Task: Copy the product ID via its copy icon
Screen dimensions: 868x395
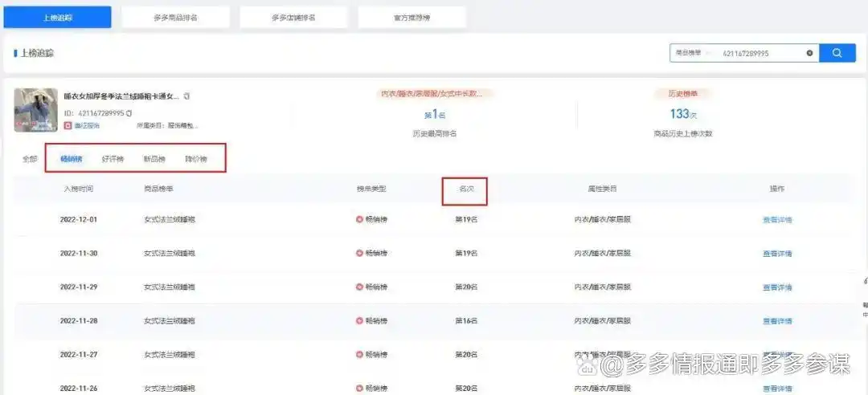Action: pos(129,113)
